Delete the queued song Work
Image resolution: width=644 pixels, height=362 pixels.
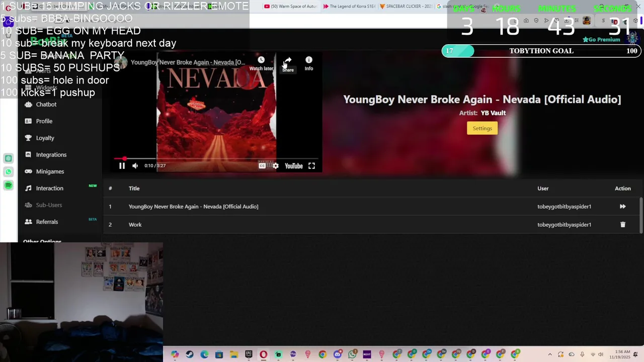pyautogui.click(x=622, y=225)
